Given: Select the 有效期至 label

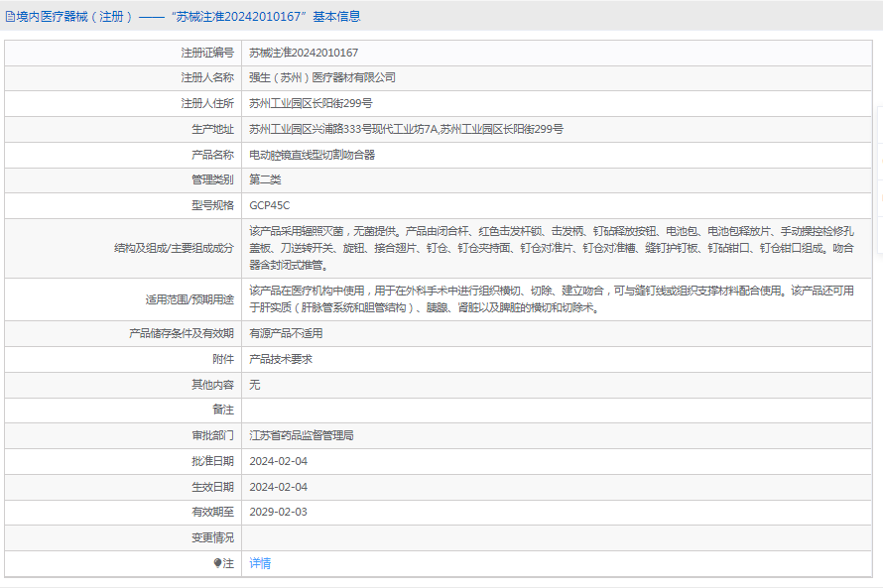Looking at the screenshot, I should (212, 512).
